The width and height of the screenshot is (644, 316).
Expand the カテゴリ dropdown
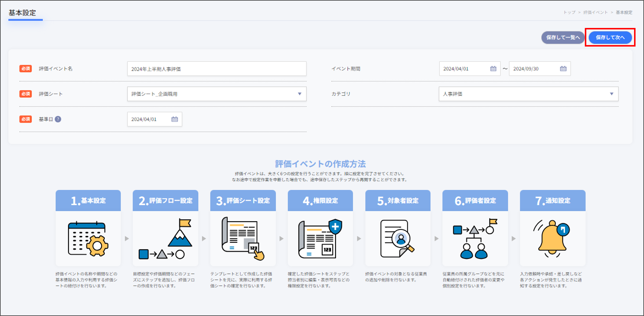click(x=611, y=94)
